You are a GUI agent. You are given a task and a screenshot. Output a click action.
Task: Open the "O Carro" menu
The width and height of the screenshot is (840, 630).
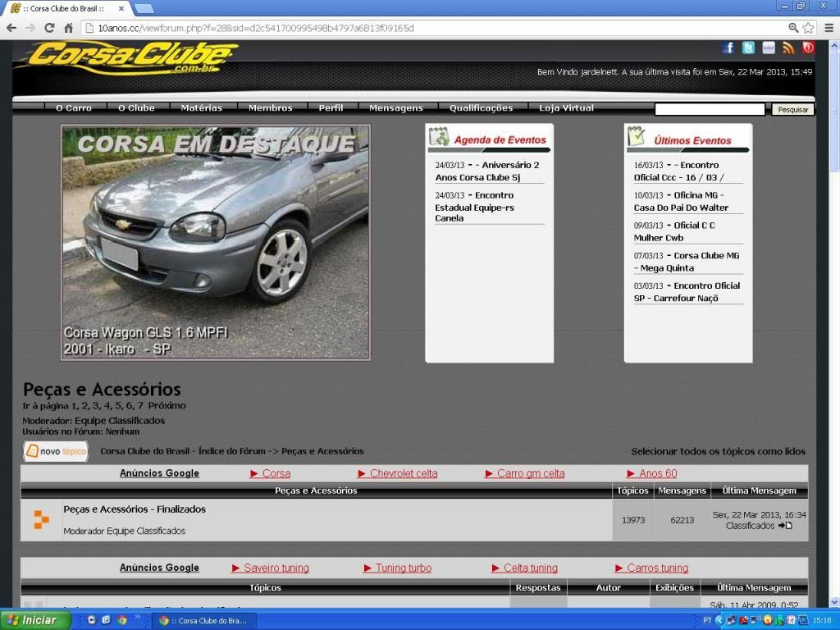point(74,108)
